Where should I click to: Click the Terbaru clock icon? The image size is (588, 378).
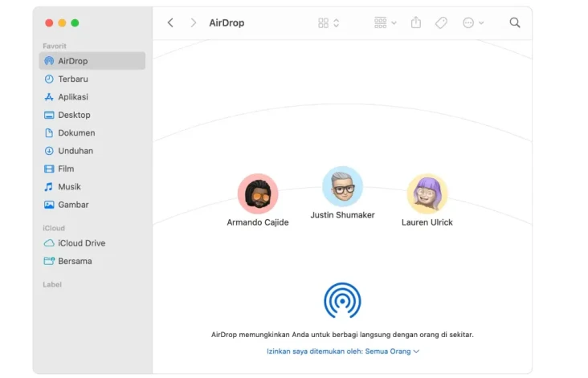tap(49, 79)
